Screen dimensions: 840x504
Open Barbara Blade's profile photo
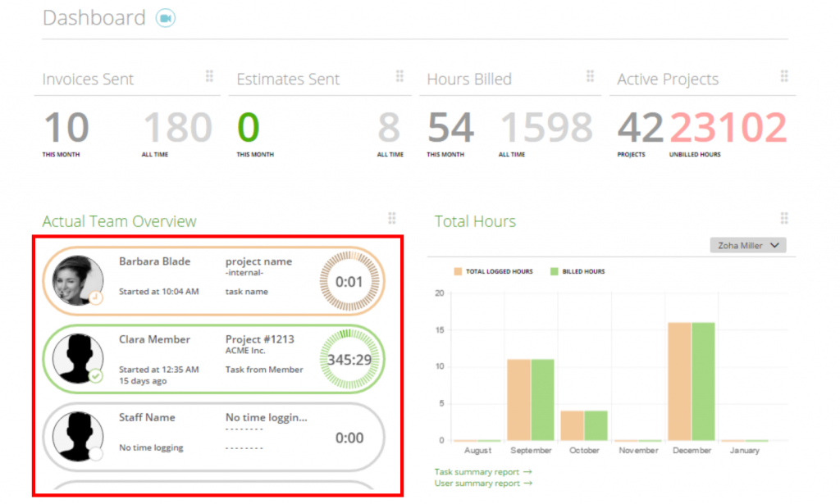click(x=78, y=280)
